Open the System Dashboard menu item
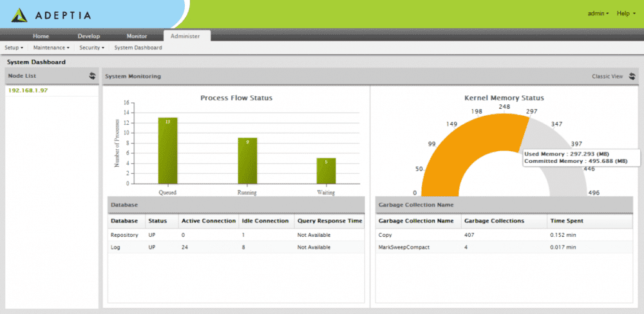 coord(138,48)
